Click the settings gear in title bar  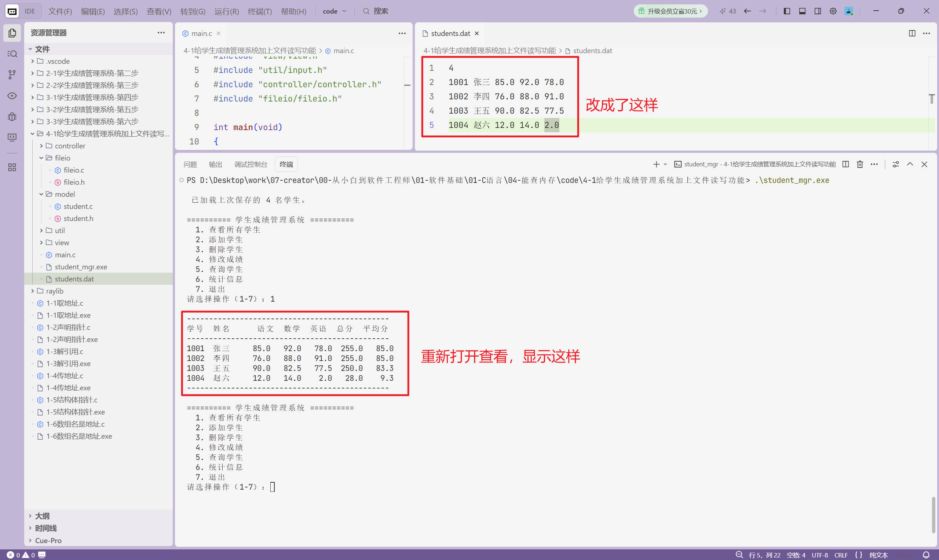pyautogui.click(x=833, y=11)
